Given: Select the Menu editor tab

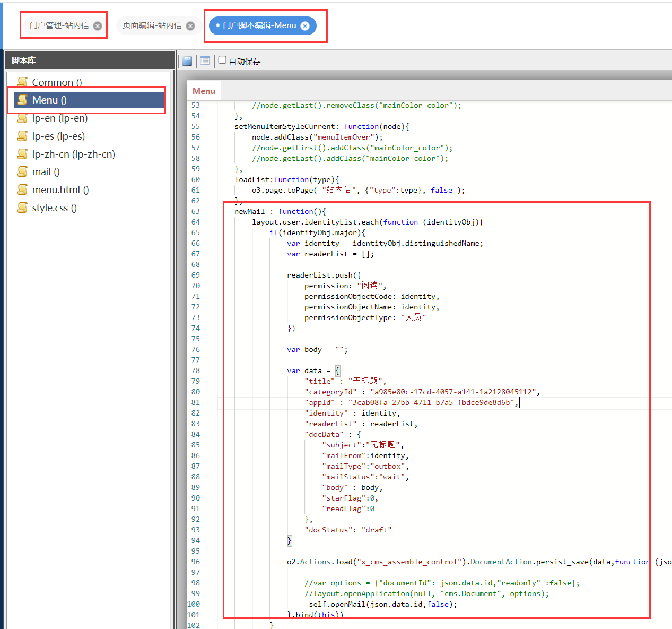Looking at the screenshot, I should tap(204, 91).
